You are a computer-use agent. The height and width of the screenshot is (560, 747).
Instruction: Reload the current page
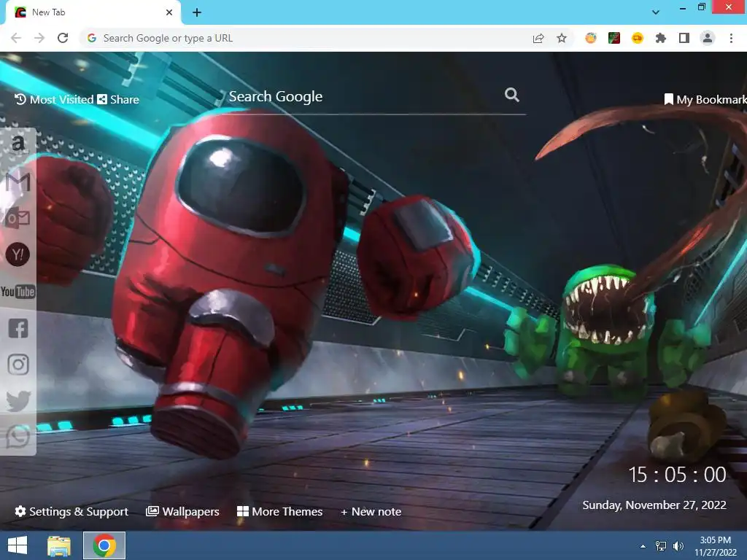pyautogui.click(x=63, y=38)
